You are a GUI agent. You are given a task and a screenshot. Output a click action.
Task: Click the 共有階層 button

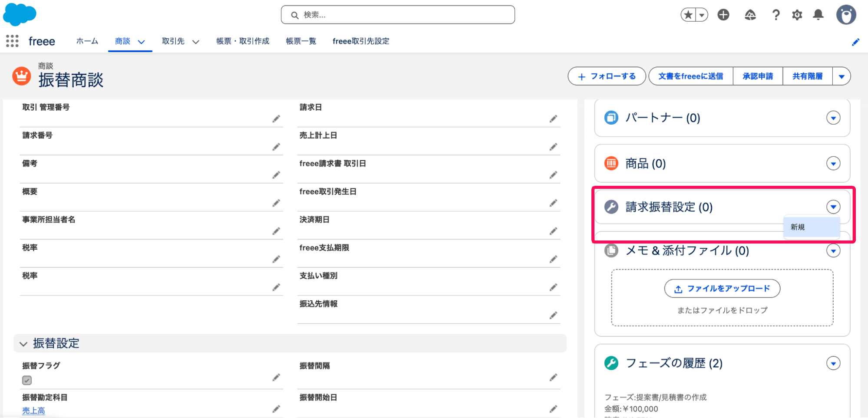[x=808, y=76]
